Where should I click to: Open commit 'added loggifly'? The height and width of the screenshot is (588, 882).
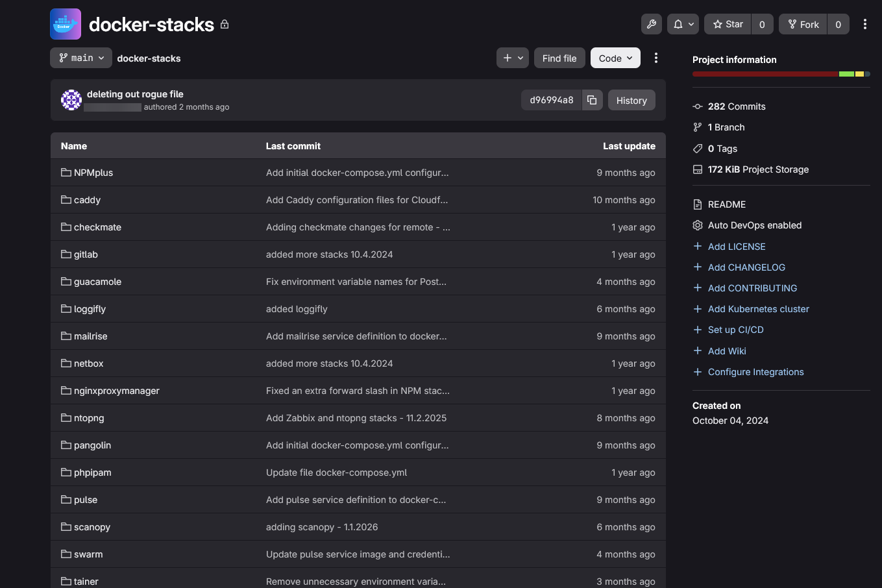(297, 309)
